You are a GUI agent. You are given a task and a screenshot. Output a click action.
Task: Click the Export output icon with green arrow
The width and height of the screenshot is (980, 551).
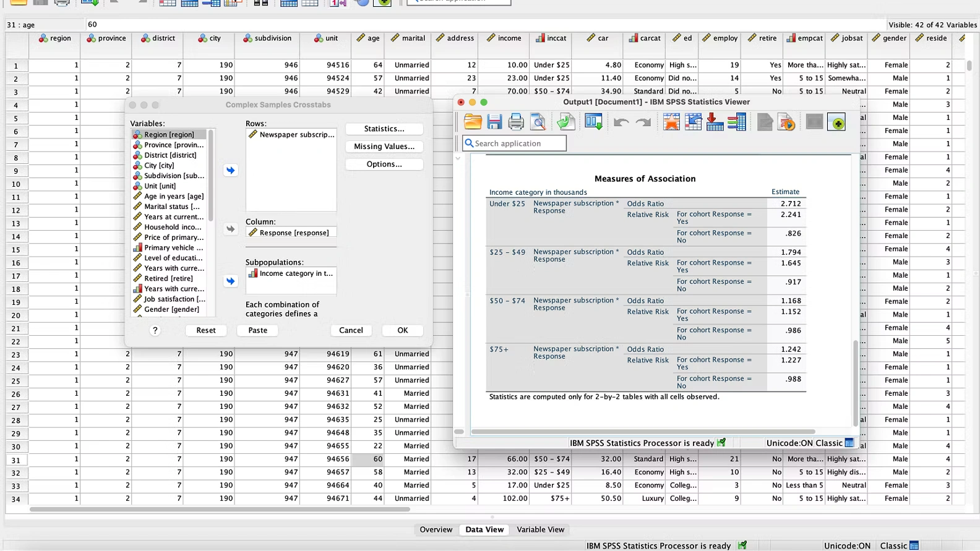(x=565, y=122)
